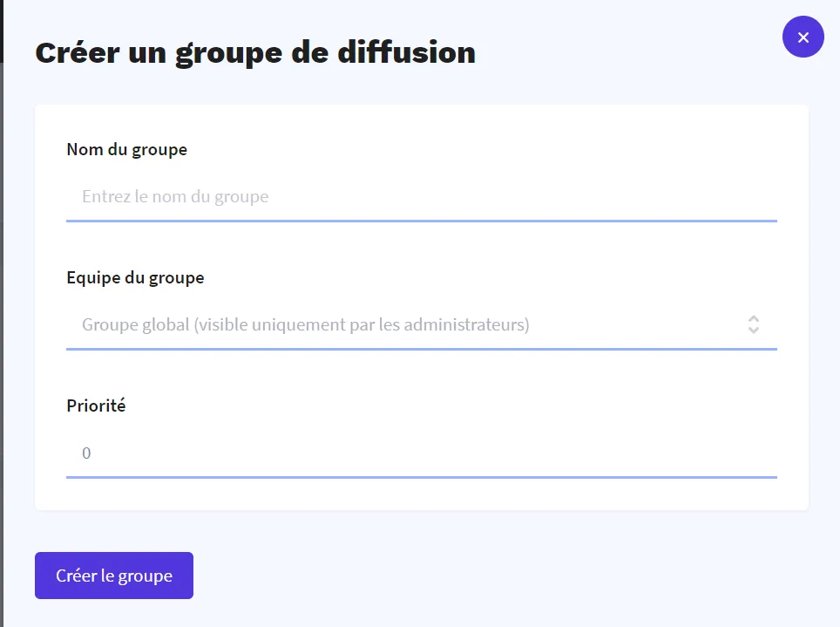Click the selector arrows next to the dropdown text
This screenshot has height=627, width=840.
pos(753,324)
